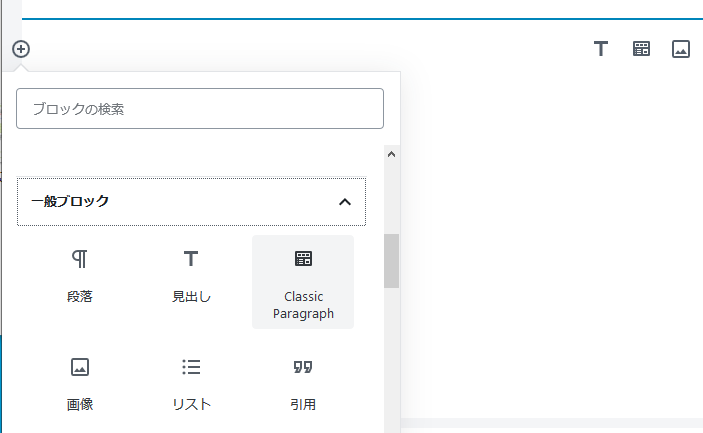The height and width of the screenshot is (433, 703).
Task: Click the bullet list icon above リスト
Action: 191,367
